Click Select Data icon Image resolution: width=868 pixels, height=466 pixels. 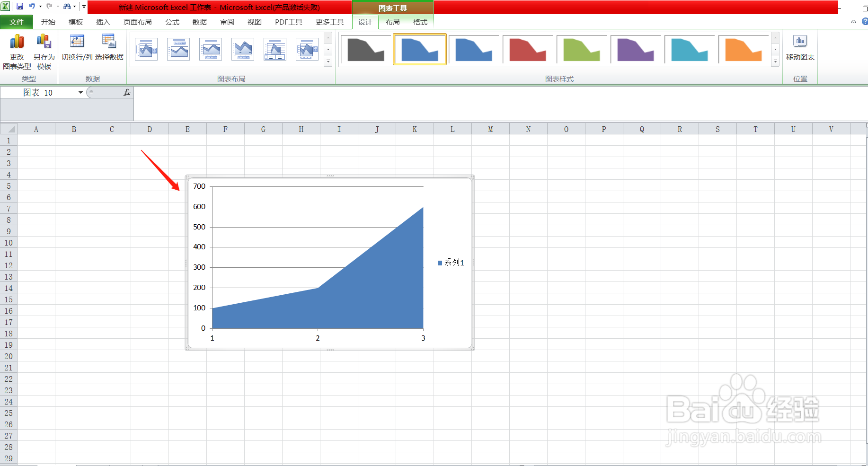click(109, 47)
